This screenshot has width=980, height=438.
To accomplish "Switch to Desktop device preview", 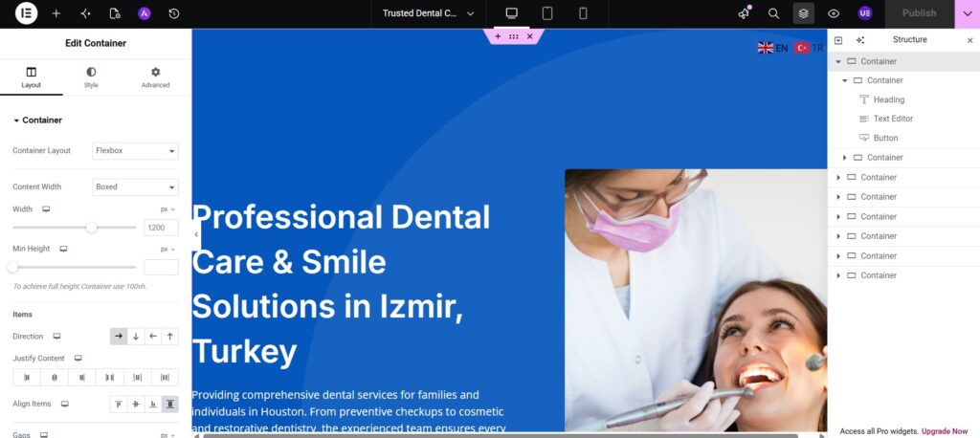I will (512, 13).
